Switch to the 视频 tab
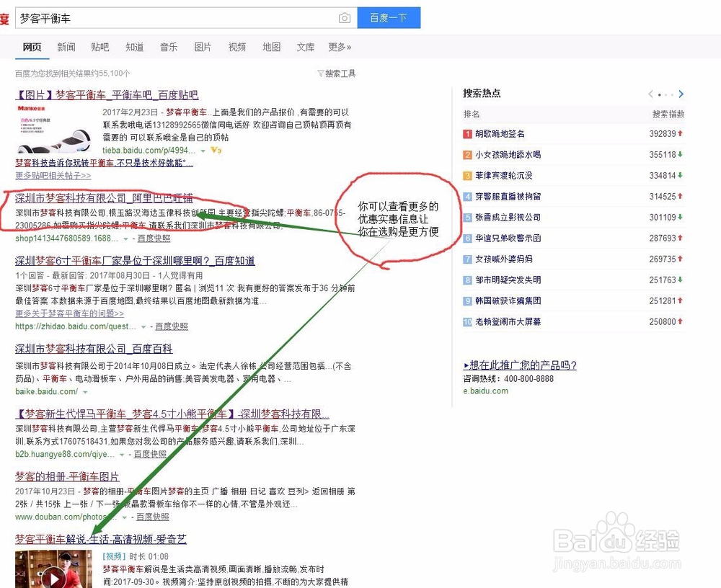The image size is (721, 588). point(236,47)
